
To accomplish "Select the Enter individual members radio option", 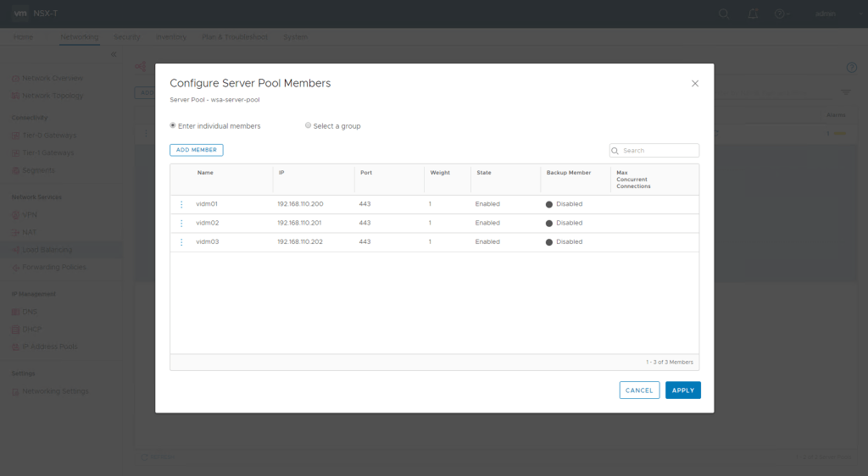I will [x=174, y=125].
